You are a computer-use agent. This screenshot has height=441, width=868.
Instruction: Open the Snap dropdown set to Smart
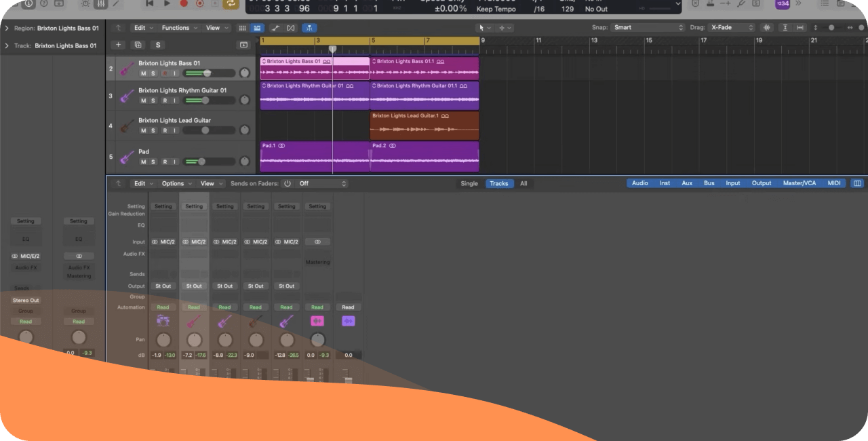coord(648,28)
